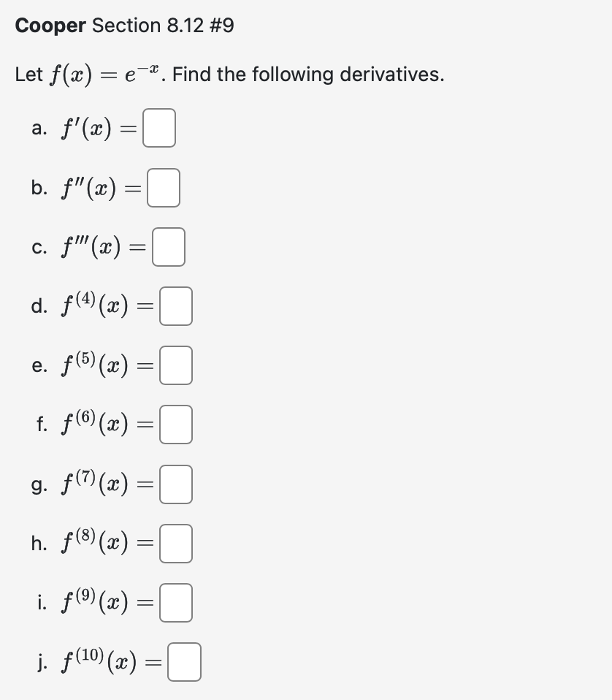
Task: Select the sixth derivative input box
Action: (176, 425)
